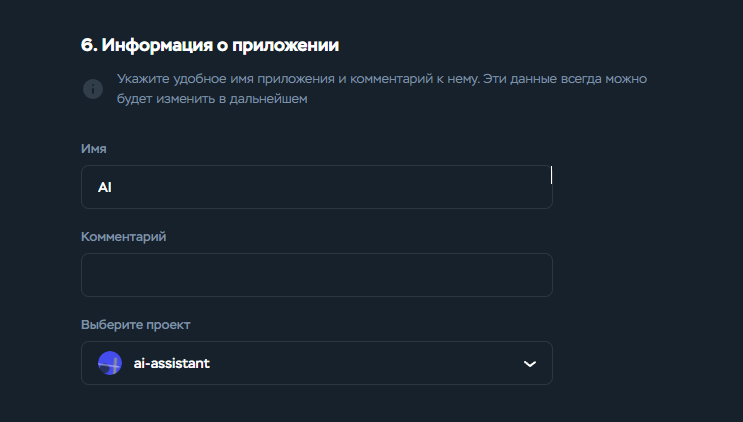The image size is (743, 422).
Task: Click the AI text inside the name field
Action: coord(105,187)
